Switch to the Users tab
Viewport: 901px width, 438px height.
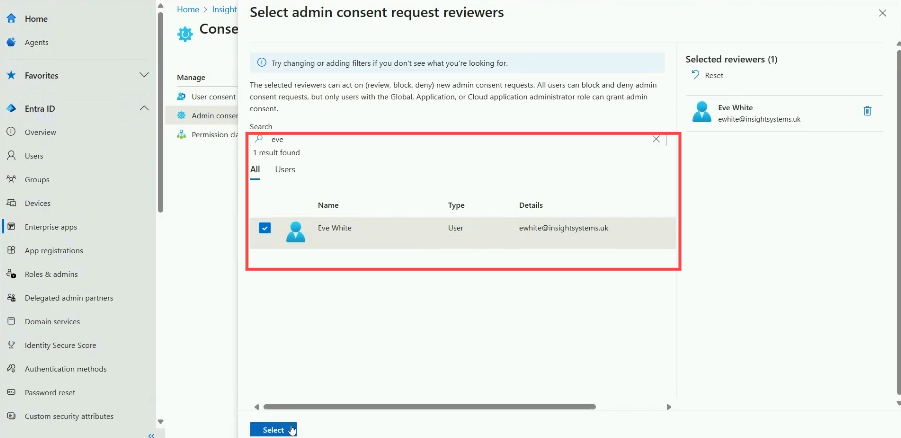click(x=285, y=170)
